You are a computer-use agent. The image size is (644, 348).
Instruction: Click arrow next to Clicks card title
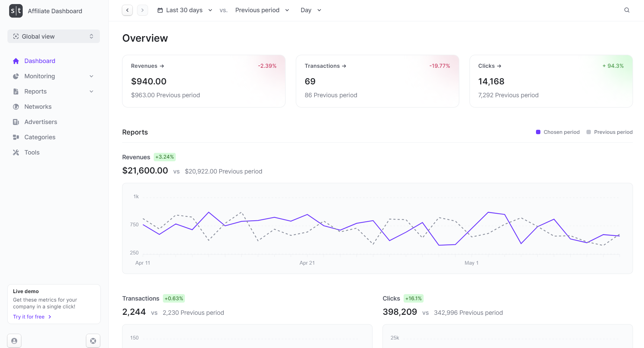pyautogui.click(x=499, y=66)
